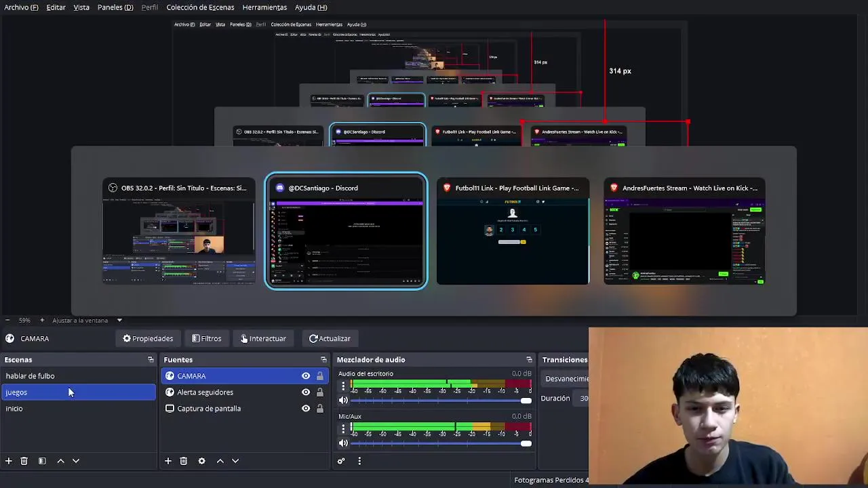The image size is (868, 488).
Task: Select the juegos scene
Action: click(79, 392)
